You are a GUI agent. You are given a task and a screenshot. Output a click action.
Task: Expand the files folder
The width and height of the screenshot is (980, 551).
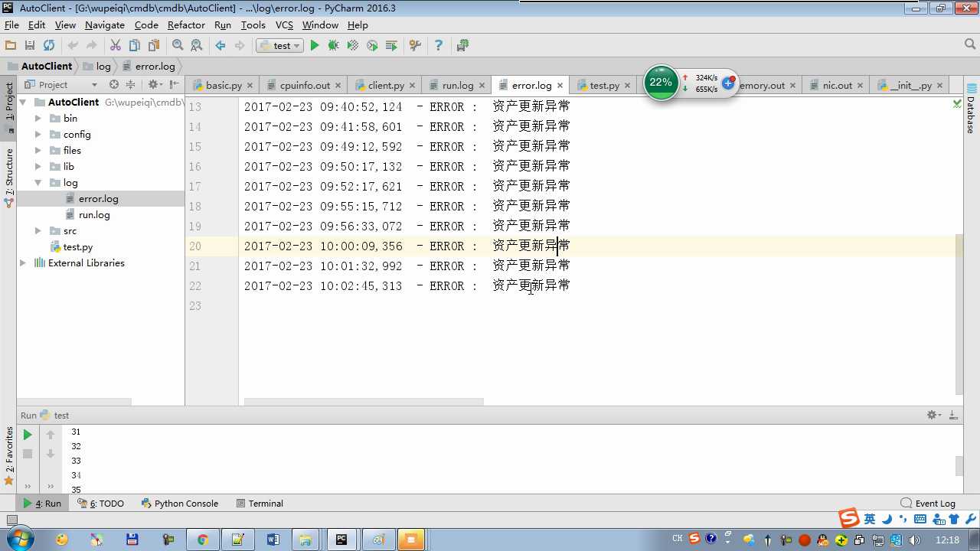point(38,150)
